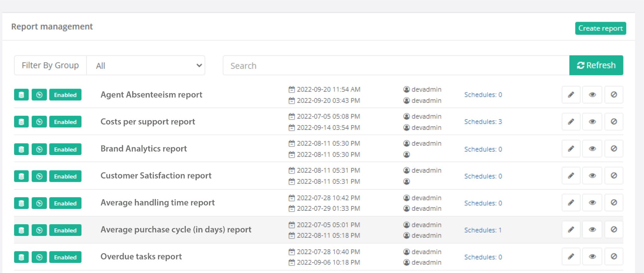View Costs per support report with eye icon
The image size is (644, 273).
592,122
